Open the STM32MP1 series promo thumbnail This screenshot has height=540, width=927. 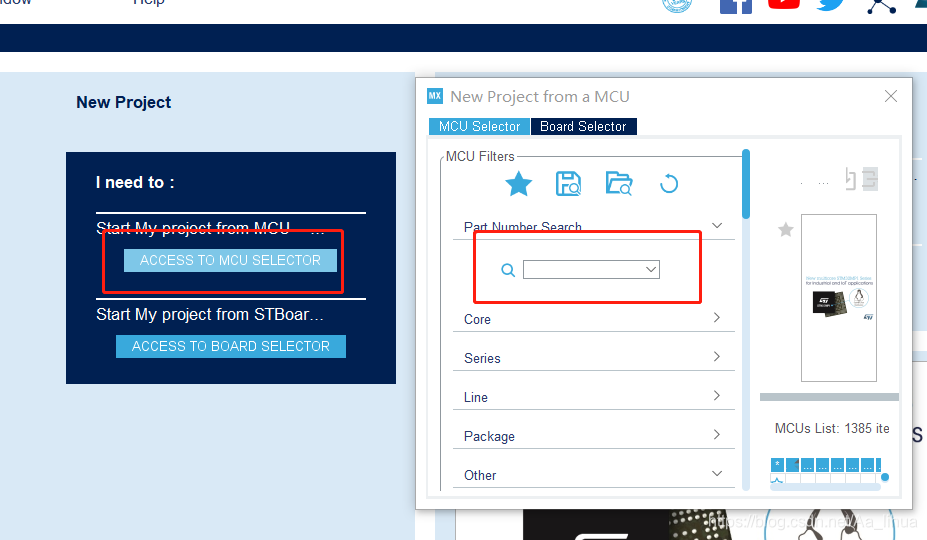(x=839, y=298)
